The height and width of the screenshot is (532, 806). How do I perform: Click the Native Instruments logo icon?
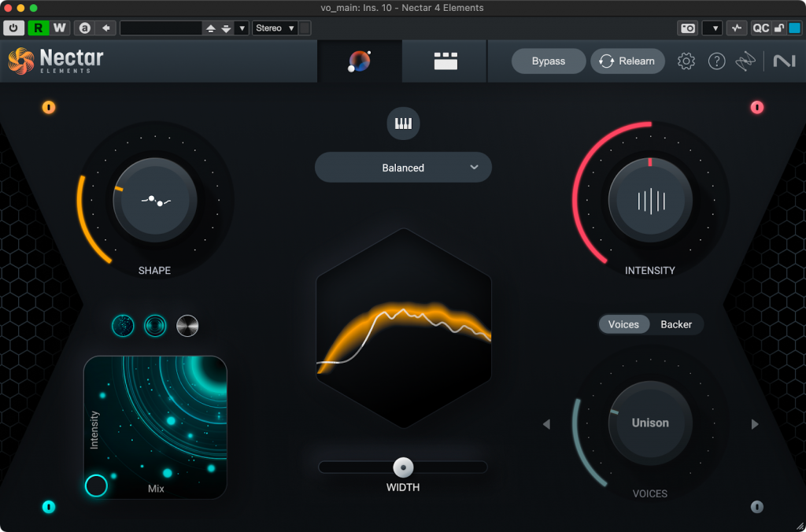[x=784, y=61]
